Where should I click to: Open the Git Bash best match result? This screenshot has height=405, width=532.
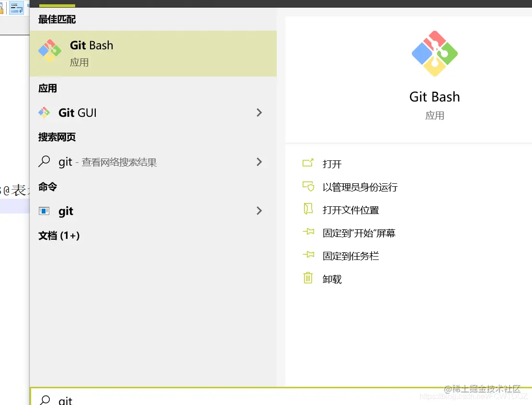click(153, 54)
